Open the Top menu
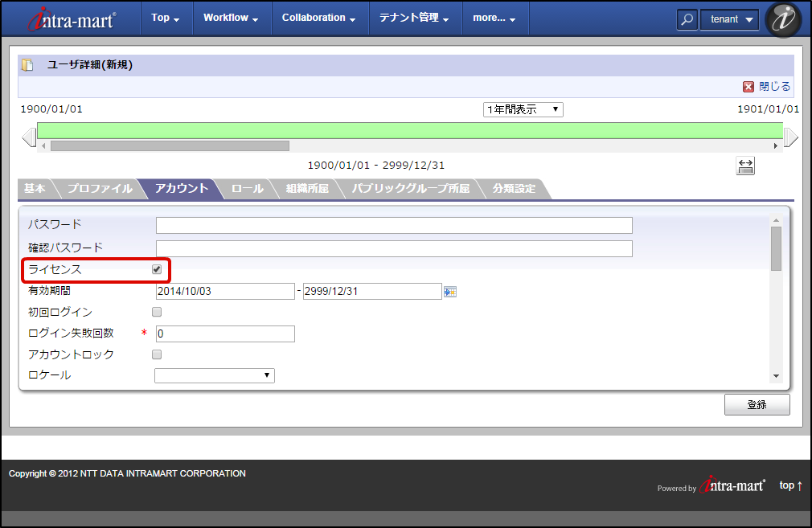Image resolution: width=812 pixels, height=528 pixels. tap(166, 18)
